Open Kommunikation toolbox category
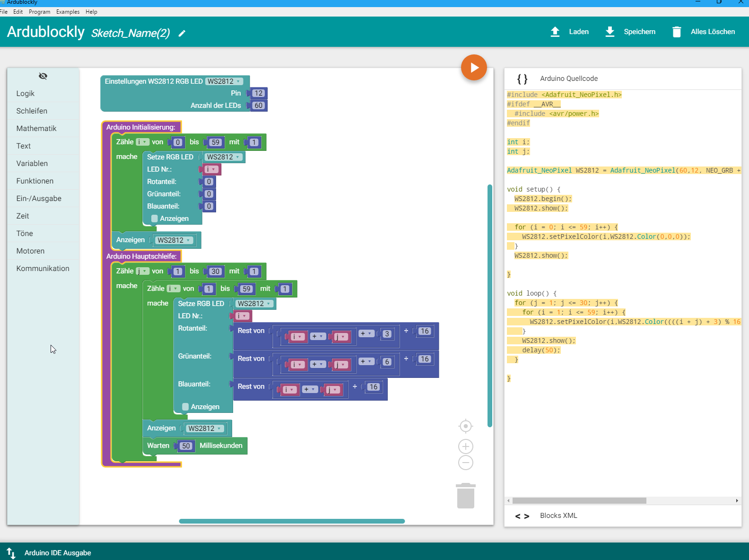 click(x=43, y=269)
